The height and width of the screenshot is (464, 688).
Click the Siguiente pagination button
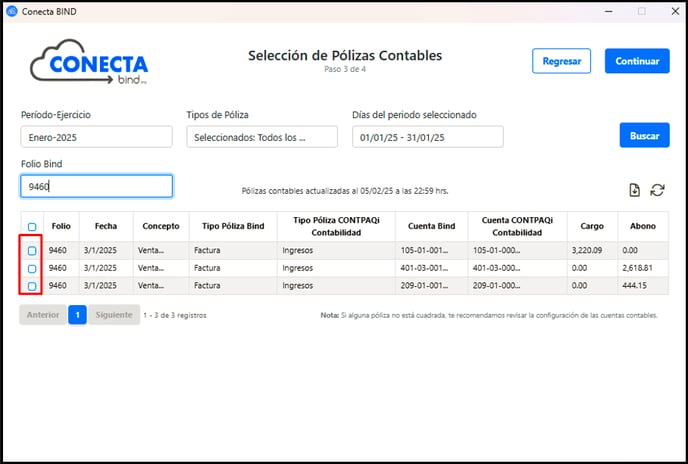point(114,315)
